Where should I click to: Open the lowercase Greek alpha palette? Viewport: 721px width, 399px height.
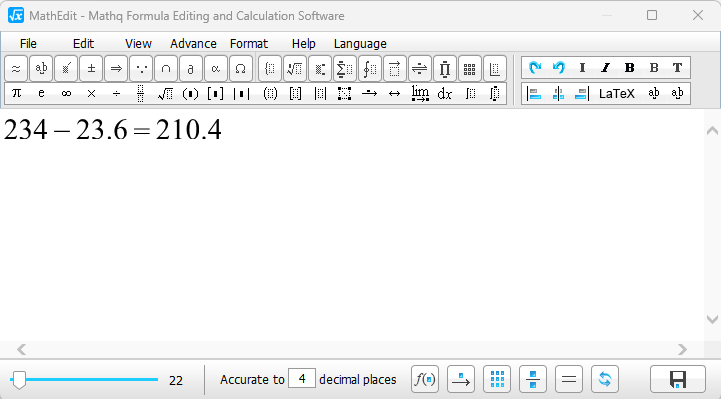tap(216, 69)
